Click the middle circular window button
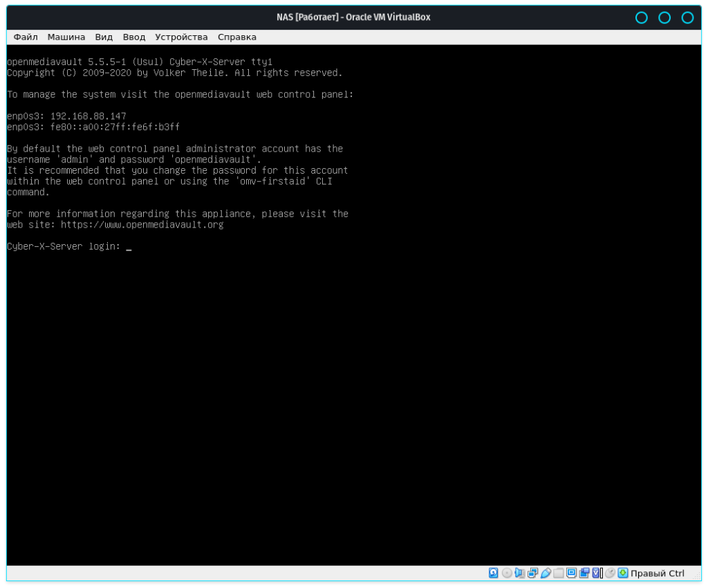 (x=664, y=17)
